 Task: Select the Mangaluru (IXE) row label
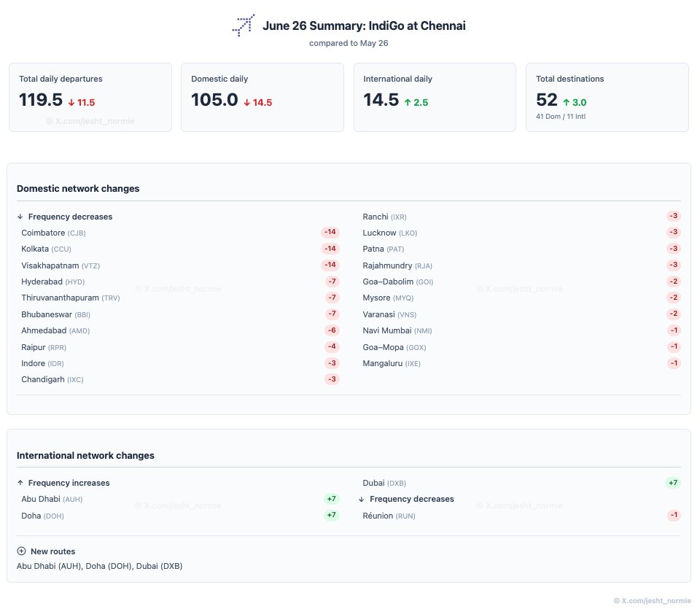tap(392, 363)
